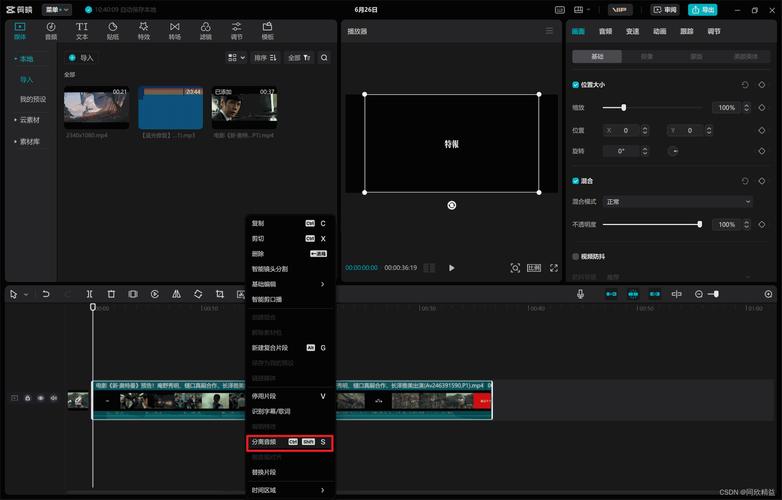The image size is (782, 500).
Task: Enable the 视频防抖 stabilization checkbox
Action: click(575, 257)
